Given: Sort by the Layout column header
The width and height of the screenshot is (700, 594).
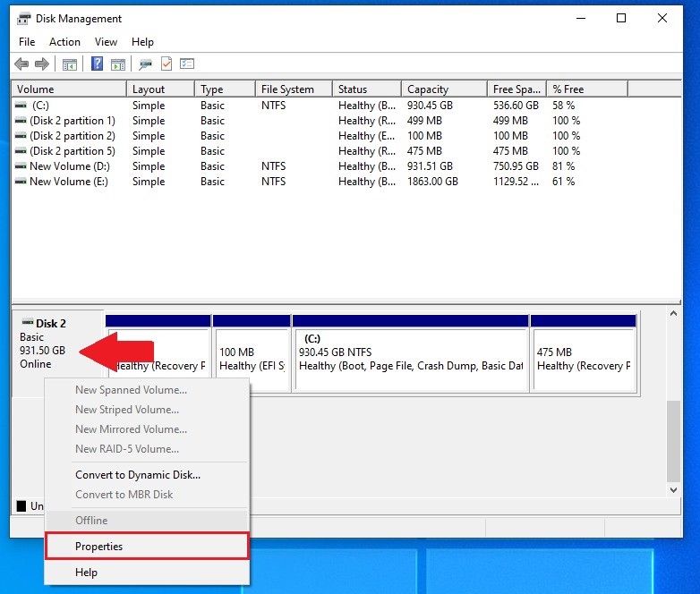Looking at the screenshot, I should [161, 89].
